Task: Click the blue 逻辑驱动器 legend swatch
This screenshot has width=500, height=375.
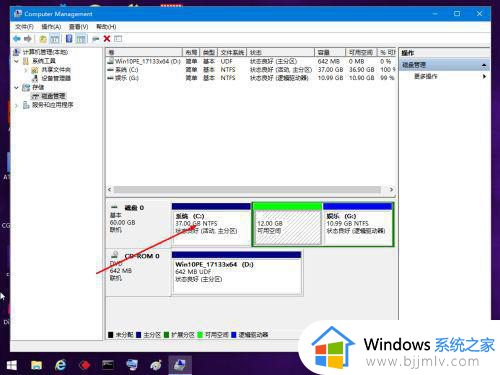Action: [234, 335]
